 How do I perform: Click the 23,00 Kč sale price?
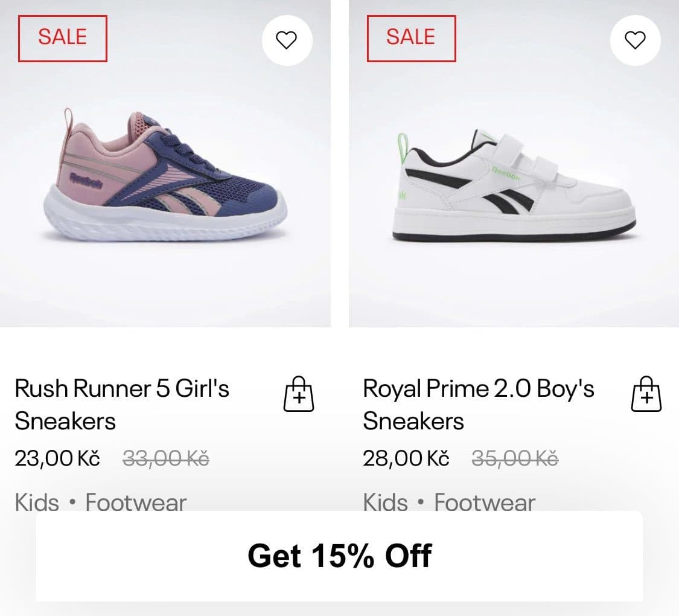(x=57, y=459)
